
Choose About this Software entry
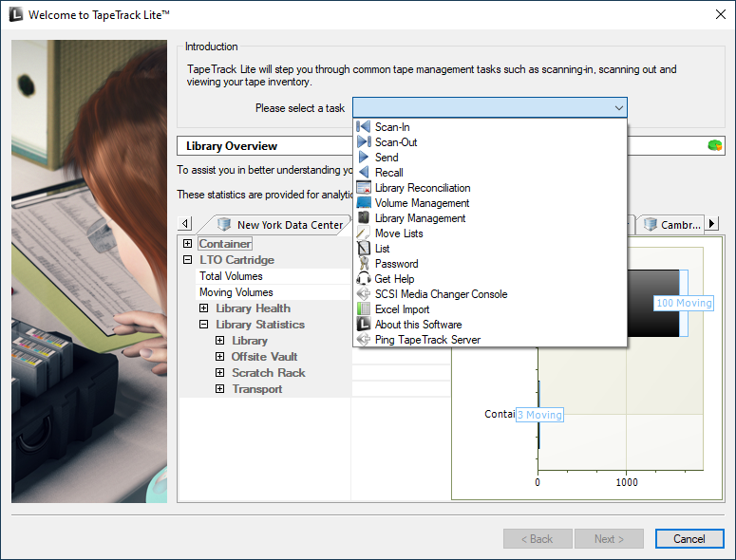click(x=490, y=324)
